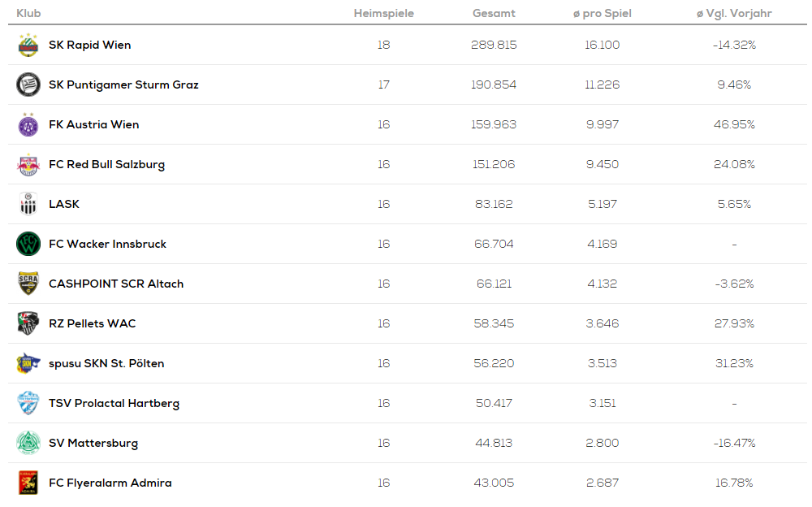Screen dimensions: 812x507
Task: Click the FC Wacker Innsbruck green logo
Action: (x=28, y=244)
